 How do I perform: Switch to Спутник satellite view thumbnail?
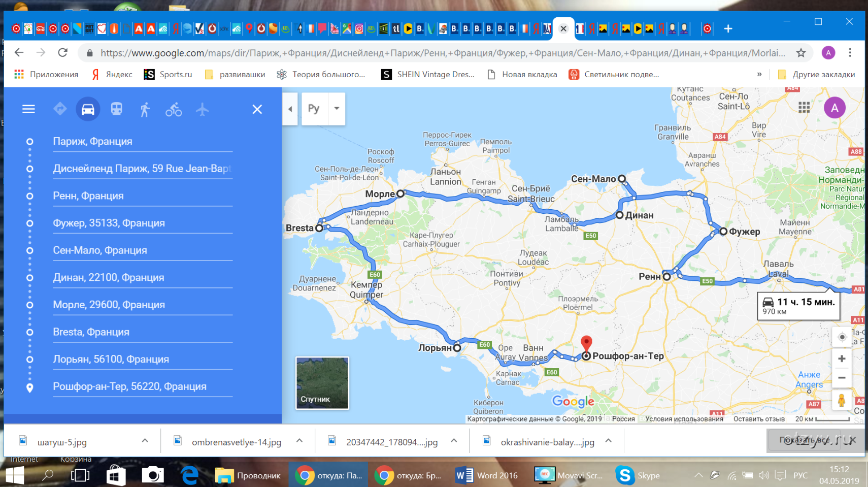(322, 383)
